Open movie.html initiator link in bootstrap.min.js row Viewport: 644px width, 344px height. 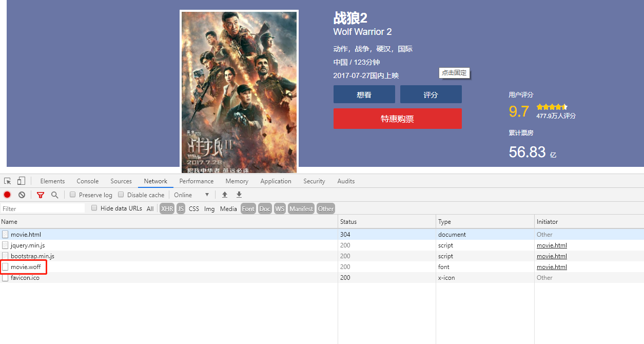click(552, 256)
